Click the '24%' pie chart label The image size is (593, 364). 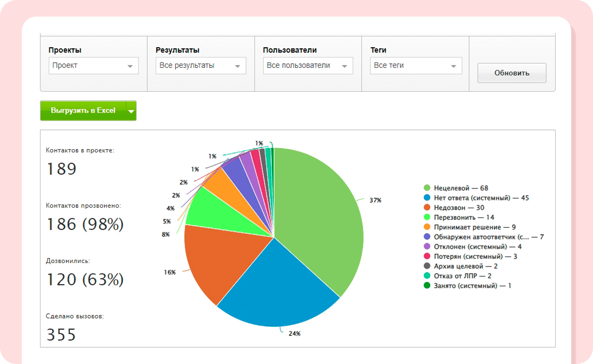click(294, 334)
